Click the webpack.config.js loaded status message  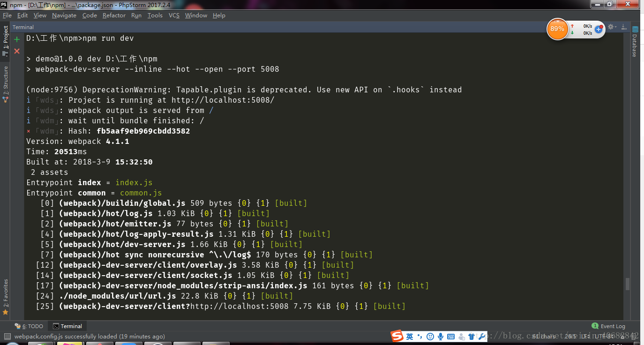pos(90,336)
